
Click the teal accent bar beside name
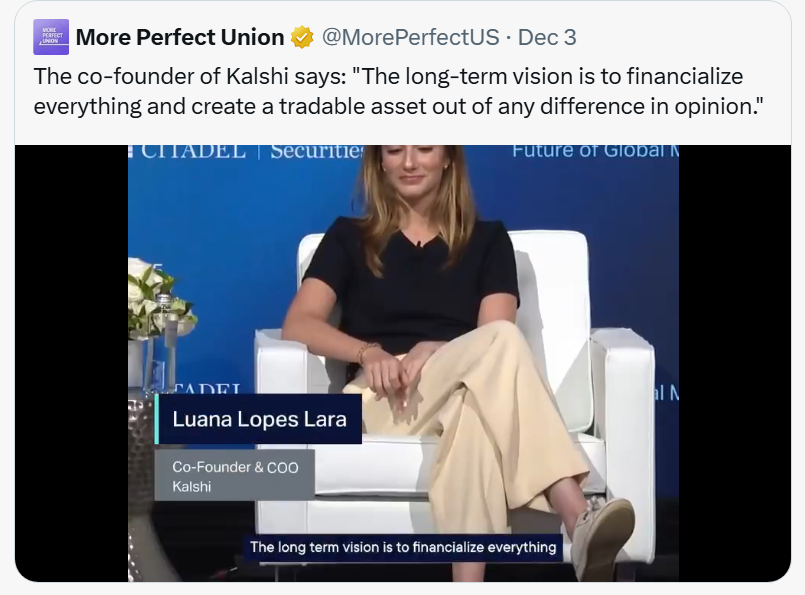pos(157,419)
